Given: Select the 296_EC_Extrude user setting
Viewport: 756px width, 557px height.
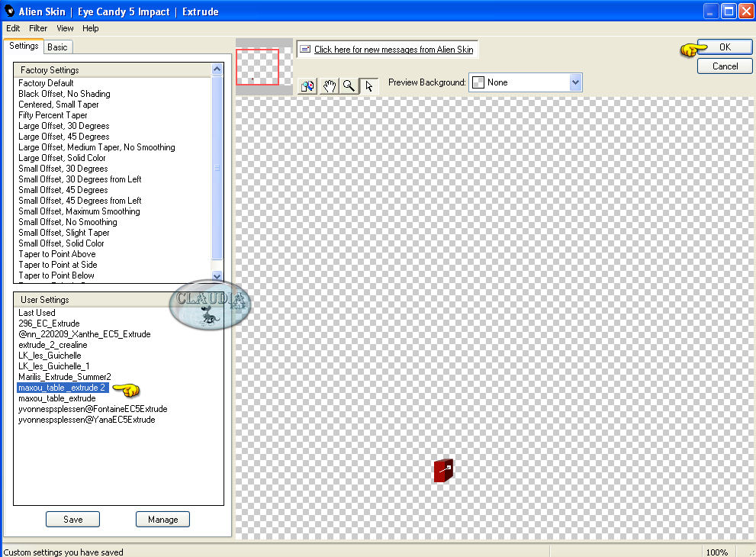Looking at the screenshot, I should tap(49, 323).
